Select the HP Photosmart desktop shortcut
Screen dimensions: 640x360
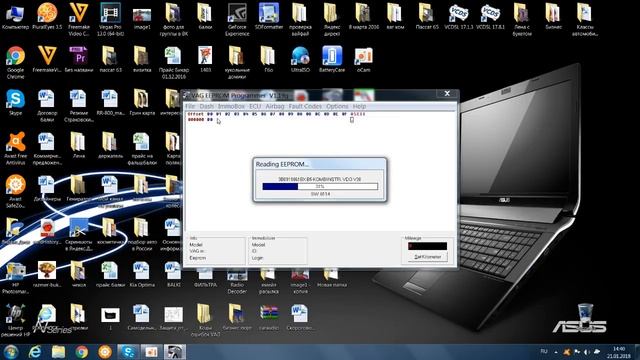coord(16,278)
